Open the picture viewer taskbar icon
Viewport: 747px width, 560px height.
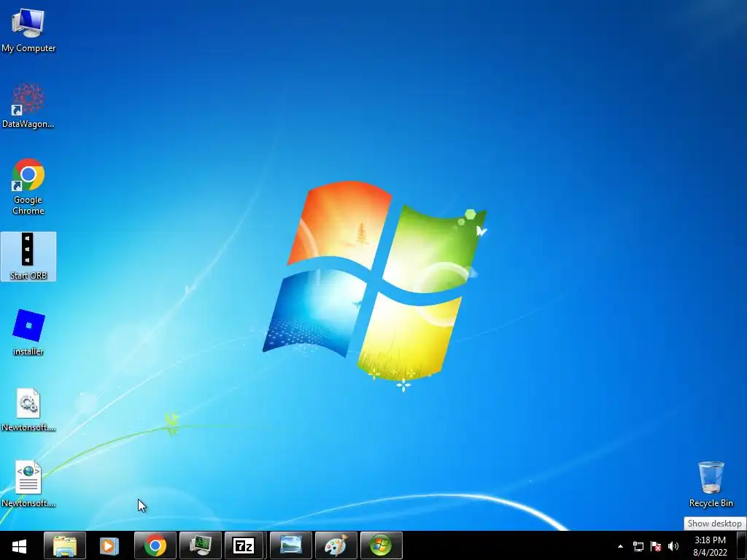[290, 545]
